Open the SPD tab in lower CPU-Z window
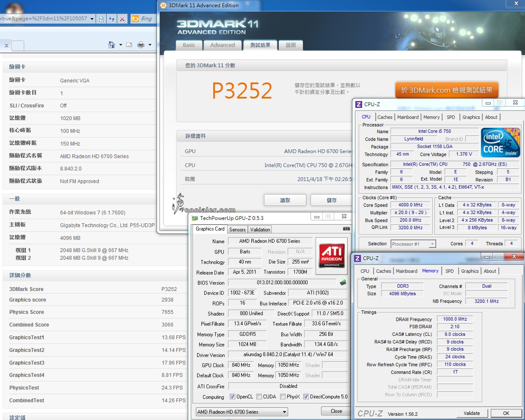 tap(450, 271)
